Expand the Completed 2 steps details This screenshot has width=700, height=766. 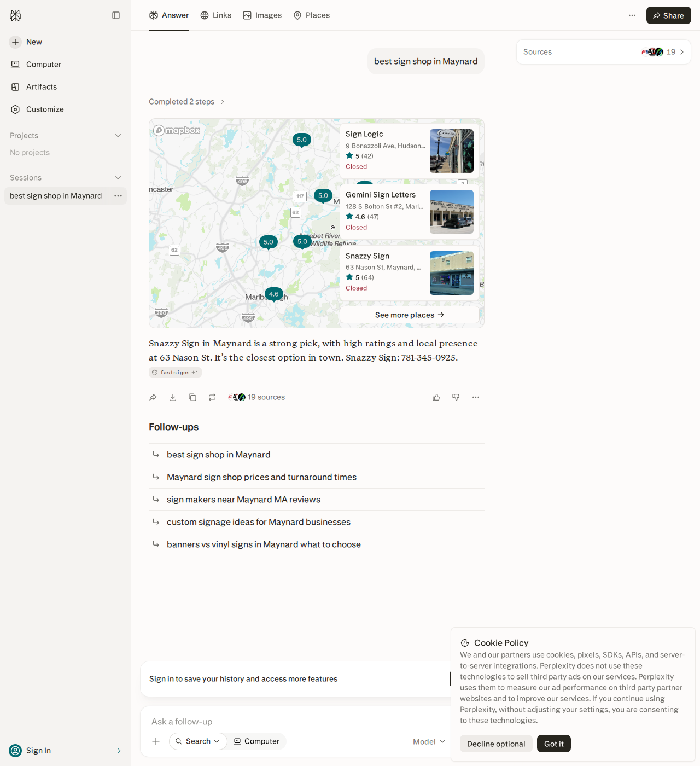tap(186, 102)
